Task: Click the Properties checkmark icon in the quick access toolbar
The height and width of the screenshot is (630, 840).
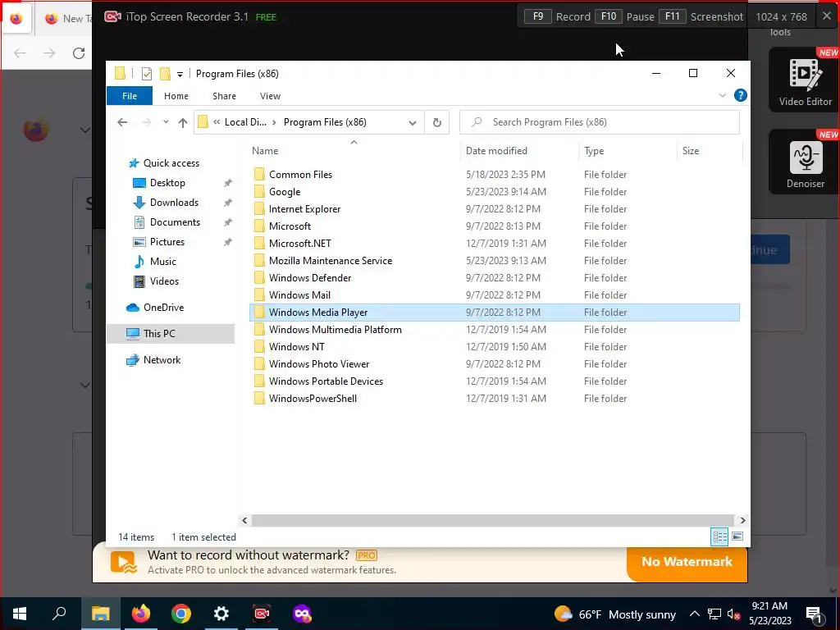Action: tap(146, 74)
